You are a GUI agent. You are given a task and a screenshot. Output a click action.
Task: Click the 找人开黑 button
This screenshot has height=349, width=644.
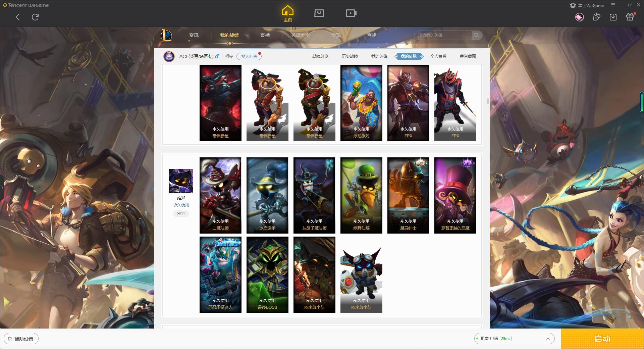pos(249,56)
